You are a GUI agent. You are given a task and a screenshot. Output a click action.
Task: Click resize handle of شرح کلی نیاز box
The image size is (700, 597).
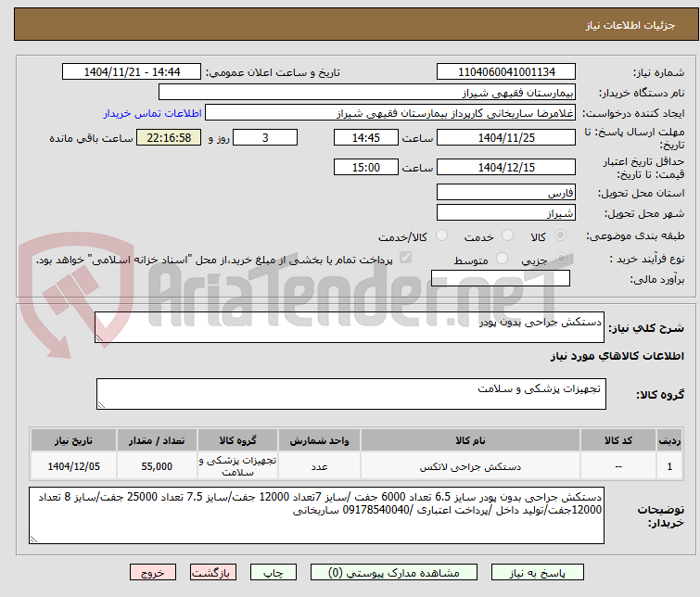click(99, 338)
